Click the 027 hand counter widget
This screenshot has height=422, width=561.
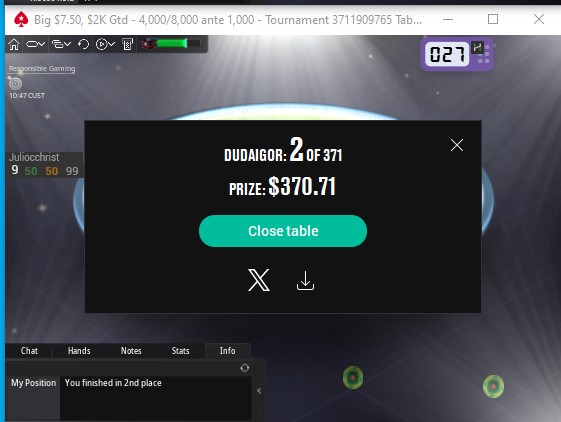tap(457, 54)
